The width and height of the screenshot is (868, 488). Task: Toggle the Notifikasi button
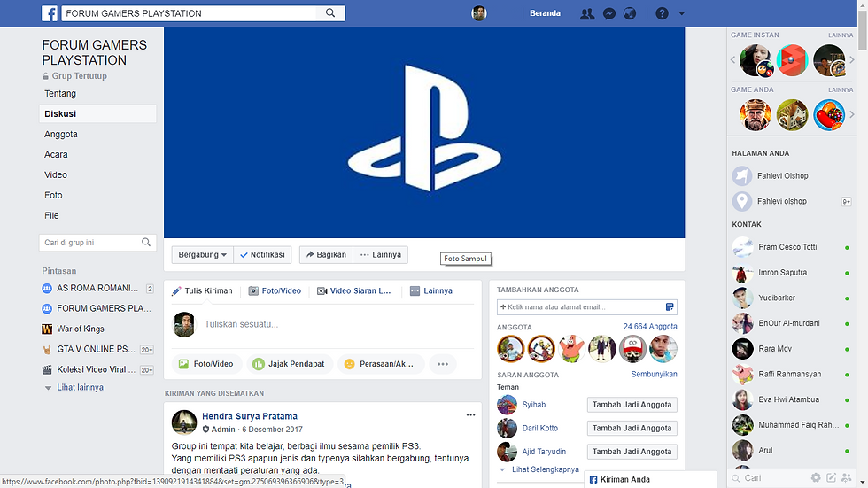262,254
